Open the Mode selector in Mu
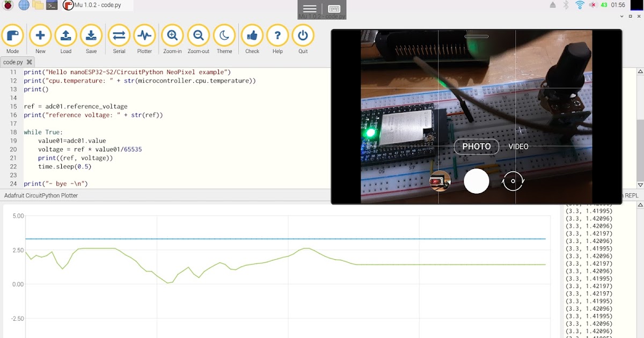Viewport: 644px width, 338px height. [14, 36]
